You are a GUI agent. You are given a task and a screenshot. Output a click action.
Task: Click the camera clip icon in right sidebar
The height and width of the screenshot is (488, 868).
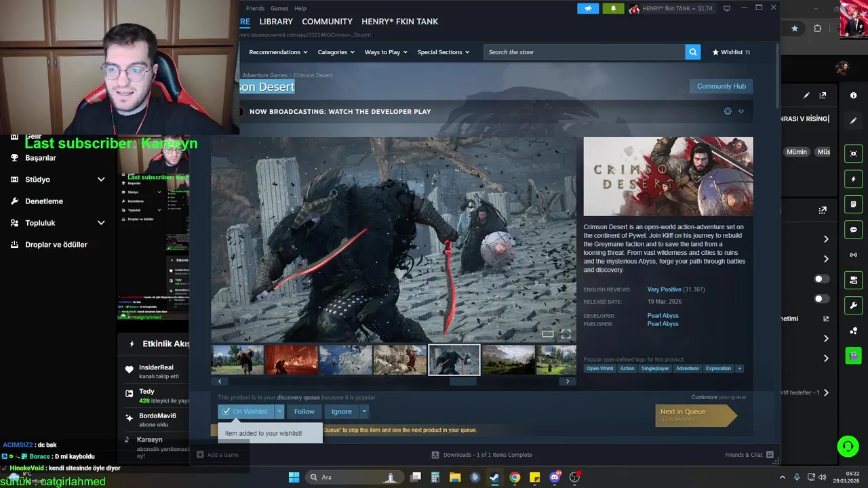pos(853,280)
